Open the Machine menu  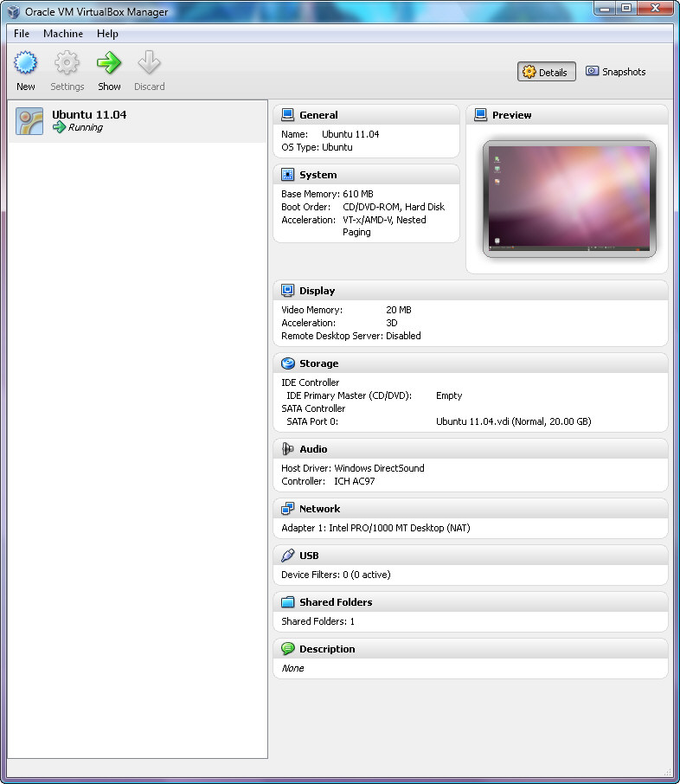63,34
